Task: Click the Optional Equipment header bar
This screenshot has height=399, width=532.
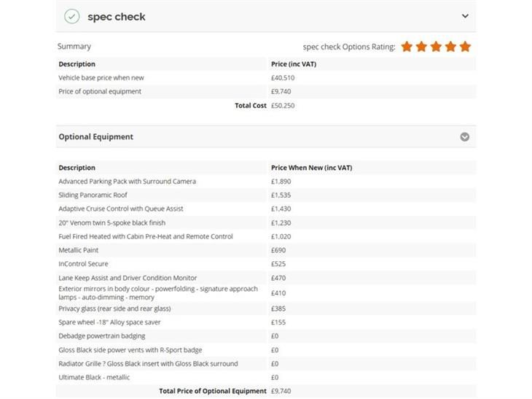Action: 266,137
